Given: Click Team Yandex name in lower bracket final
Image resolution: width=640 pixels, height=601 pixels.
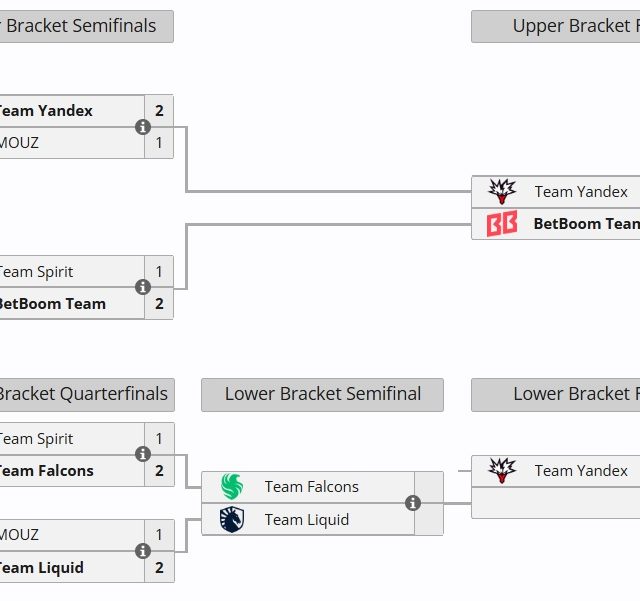Looking at the screenshot, I should pos(581,470).
